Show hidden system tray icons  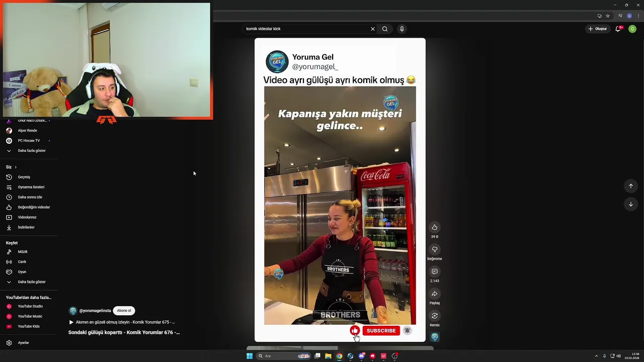[x=596, y=356]
